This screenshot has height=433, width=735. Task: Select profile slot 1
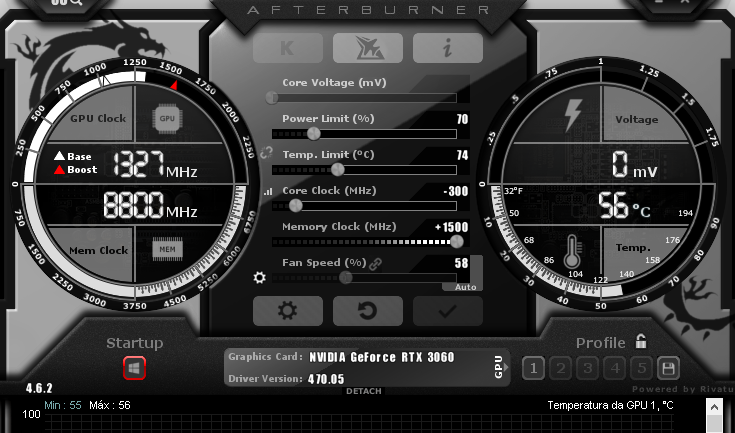pyautogui.click(x=533, y=368)
